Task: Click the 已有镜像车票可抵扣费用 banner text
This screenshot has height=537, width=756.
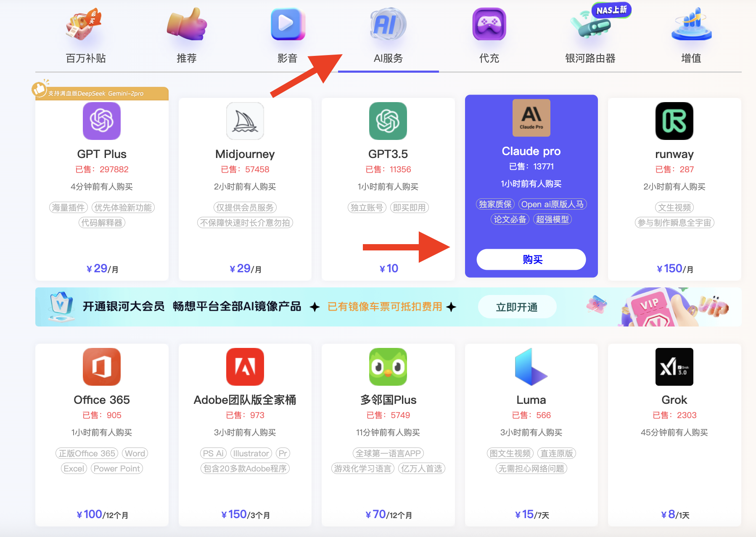Action: (385, 307)
